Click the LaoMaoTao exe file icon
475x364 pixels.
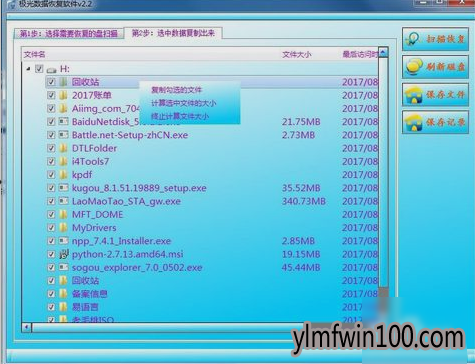(63, 201)
